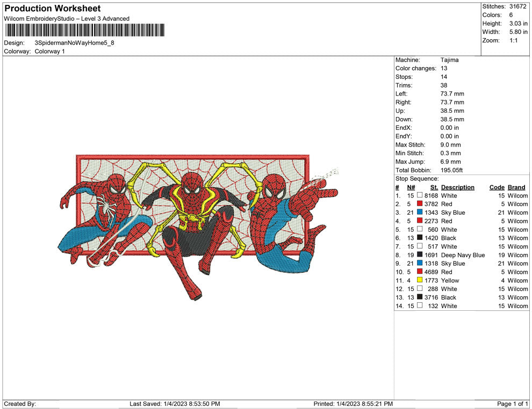532x409 pixels.
Task: Click the 'Deep Navy Blue' description text
Action: (x=463, y=255)
